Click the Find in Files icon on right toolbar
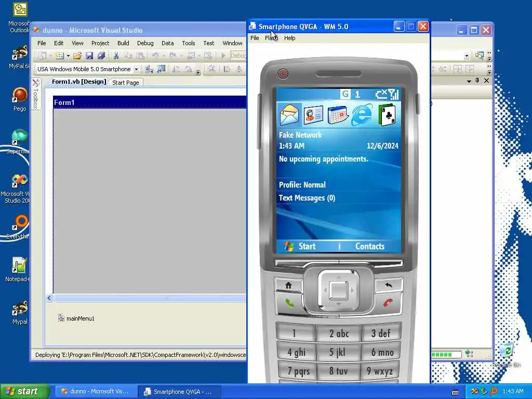Image resolution: width=532 pixels, height=399 pixels. pos(479,55)
